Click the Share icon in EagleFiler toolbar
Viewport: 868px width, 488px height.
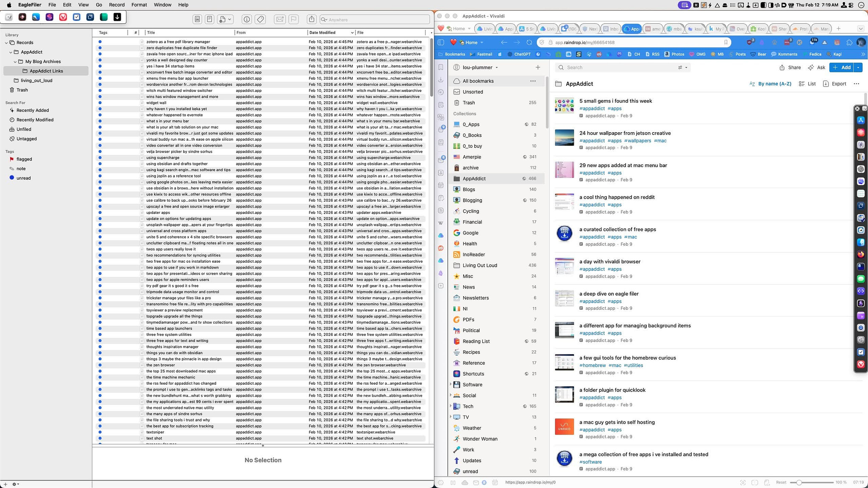(312, 19)
